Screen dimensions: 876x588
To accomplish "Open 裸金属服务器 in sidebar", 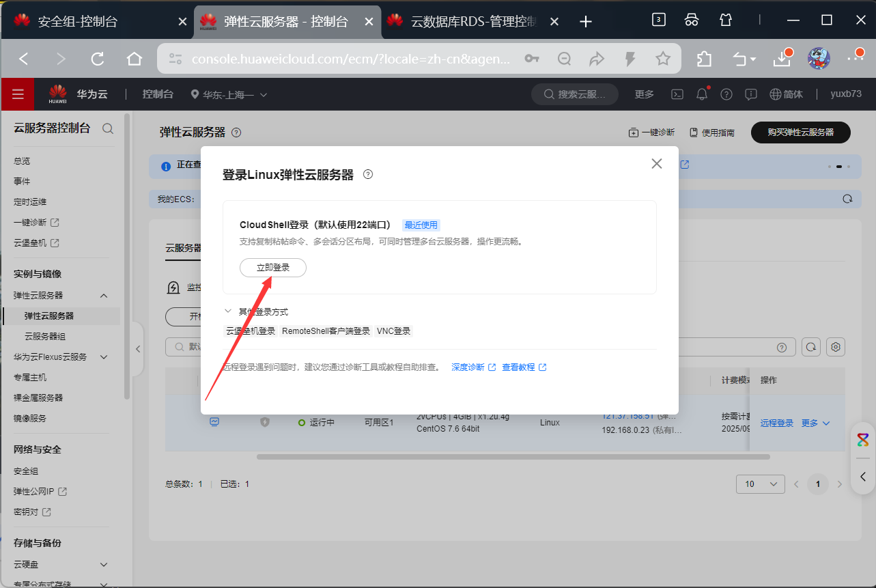I will tap(38, 398).
